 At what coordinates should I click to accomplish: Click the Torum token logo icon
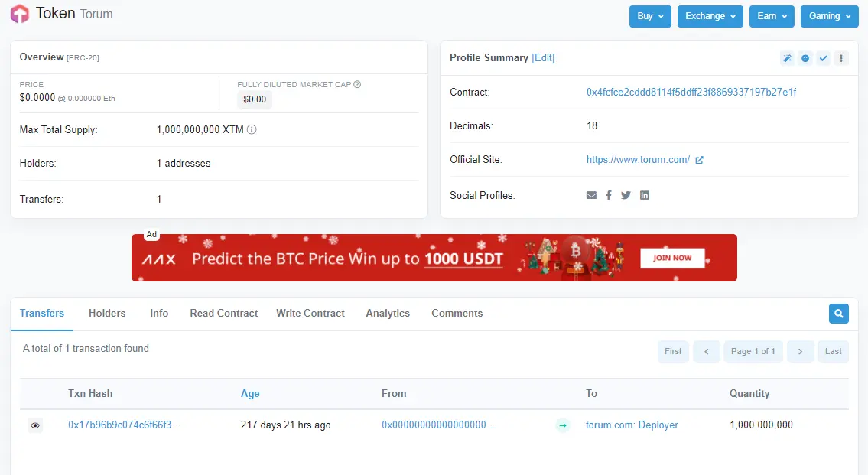point(19,14)
